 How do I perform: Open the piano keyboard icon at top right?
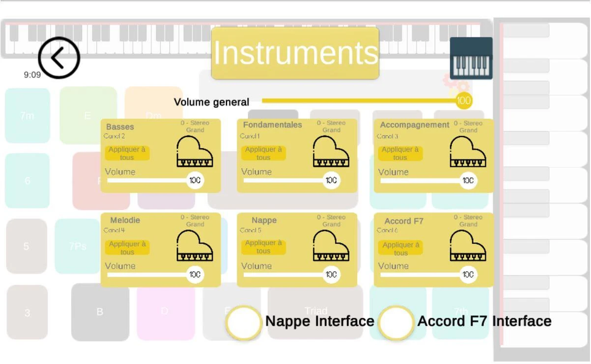click(471, 58)
